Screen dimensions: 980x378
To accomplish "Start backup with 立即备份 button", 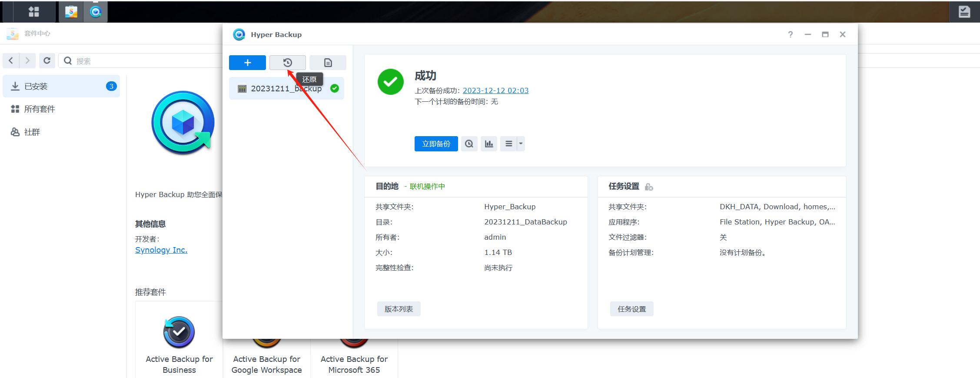I will pyautogui.click(x=436, y=144).
